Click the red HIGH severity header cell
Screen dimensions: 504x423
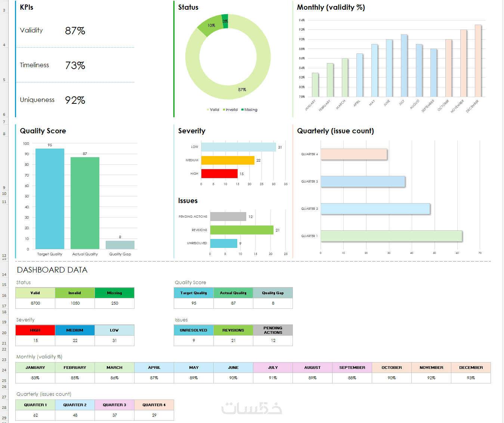point(35,330)
